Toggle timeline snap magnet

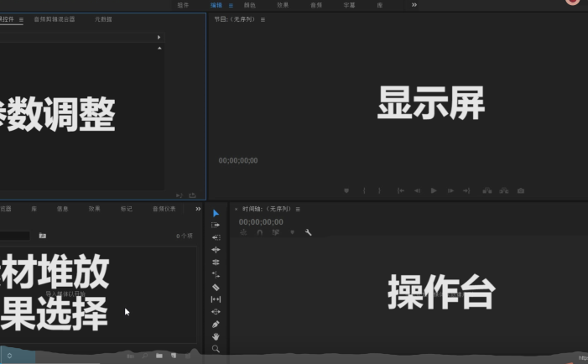[x=259, y=232]
